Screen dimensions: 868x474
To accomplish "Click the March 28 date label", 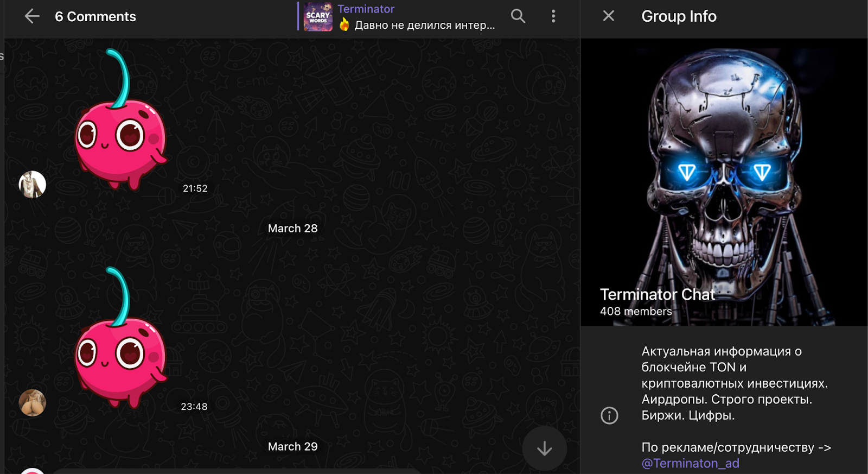I will click(293, 229).
